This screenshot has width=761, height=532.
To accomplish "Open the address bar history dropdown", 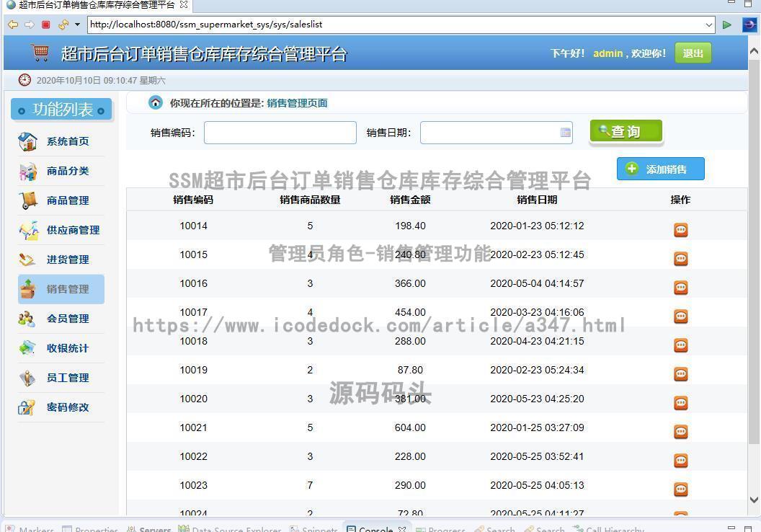I will (711, 24).
